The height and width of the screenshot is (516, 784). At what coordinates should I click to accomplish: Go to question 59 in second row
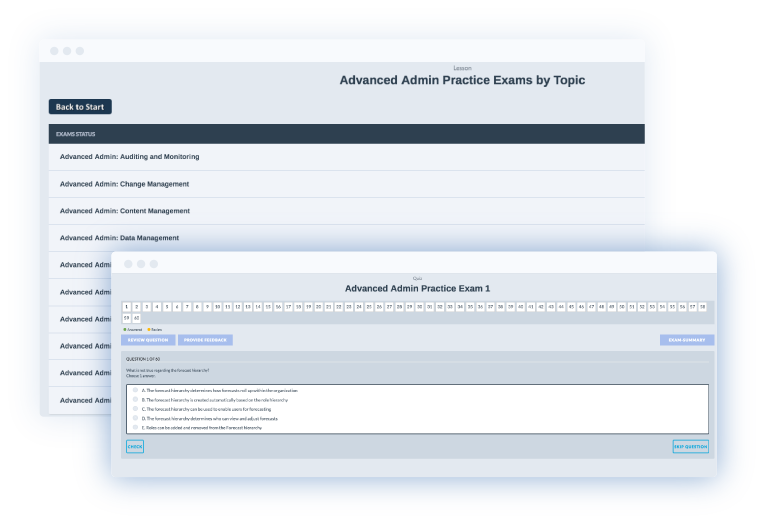[x=127, y=317]
